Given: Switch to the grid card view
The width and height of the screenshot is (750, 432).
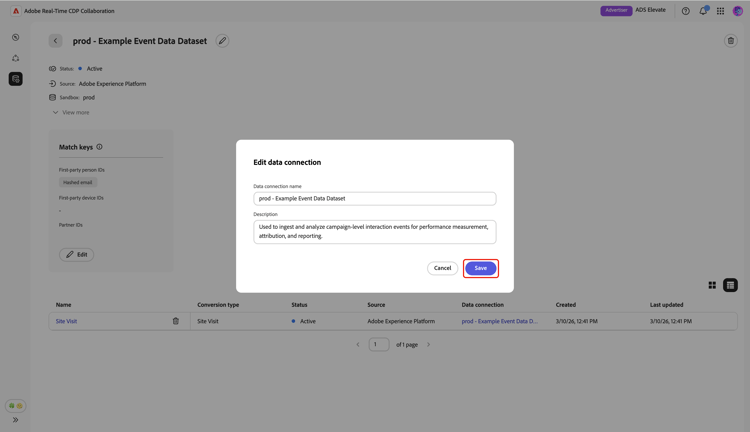Looking at the screenshot, I should 712,285.
